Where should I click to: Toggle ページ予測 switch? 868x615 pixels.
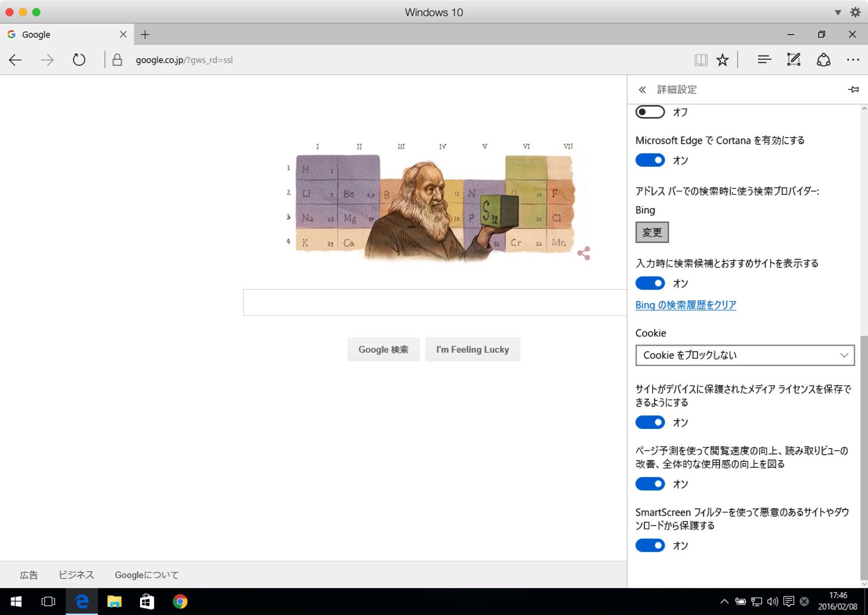click(650, 484)
